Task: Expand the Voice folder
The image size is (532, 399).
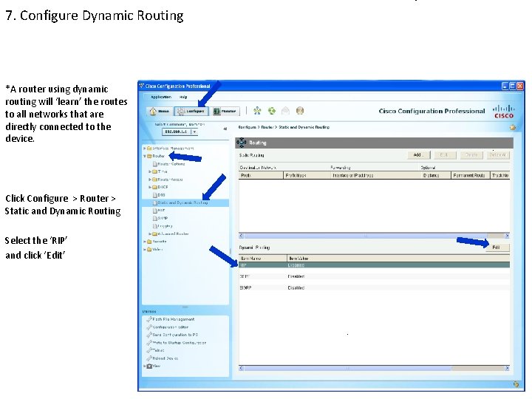Action: point(145,250)
